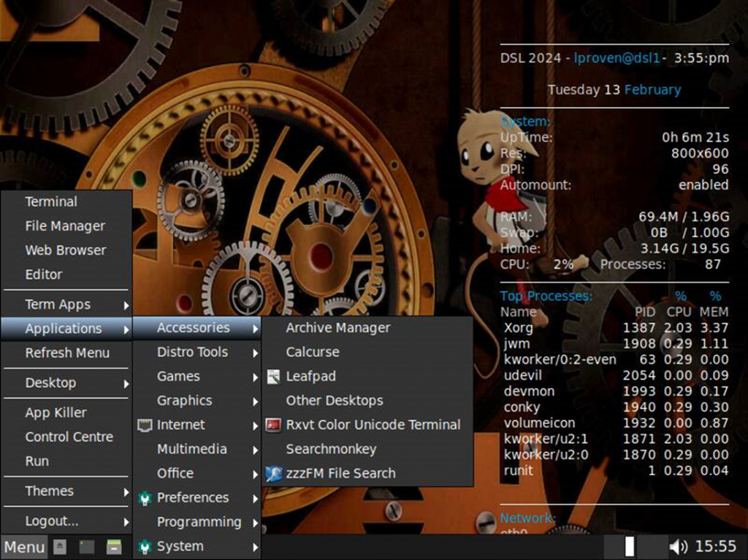Image resolution: width=748 pixels, height=560 pixels.
Task: Open Leafpad text editor entry
Action: 367,377
